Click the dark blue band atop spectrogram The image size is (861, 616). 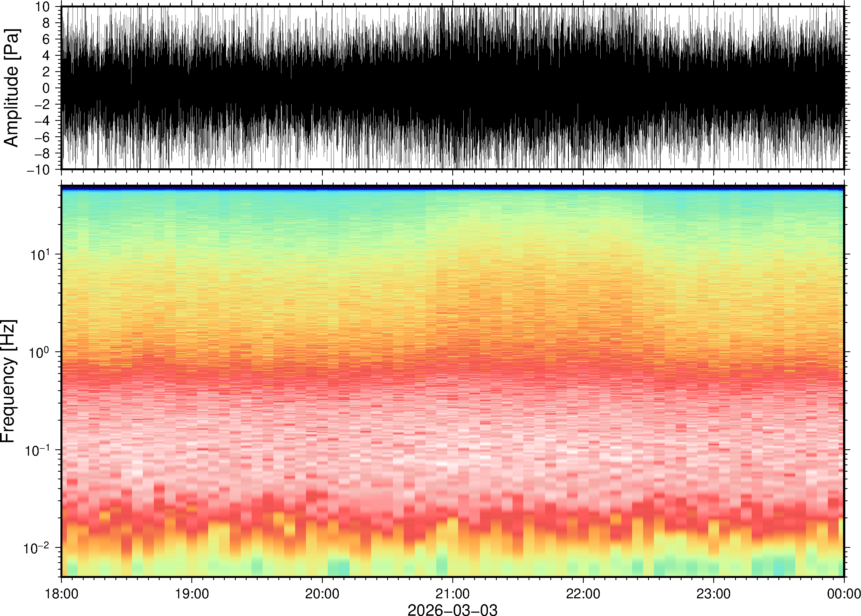coord(452,188)
